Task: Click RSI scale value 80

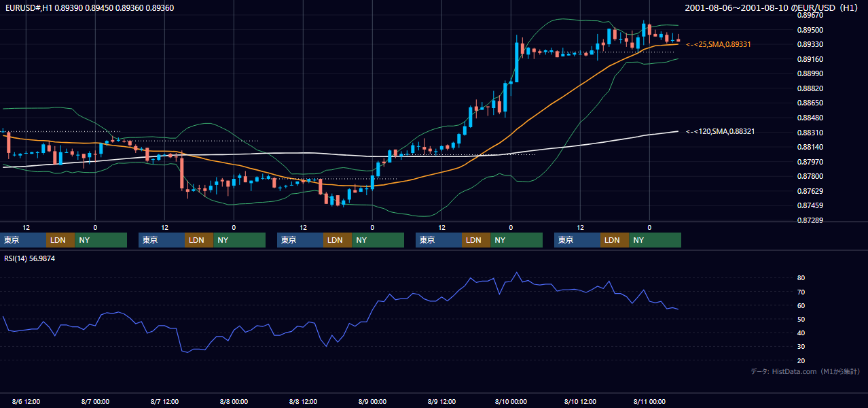Action: click(801, 278)
